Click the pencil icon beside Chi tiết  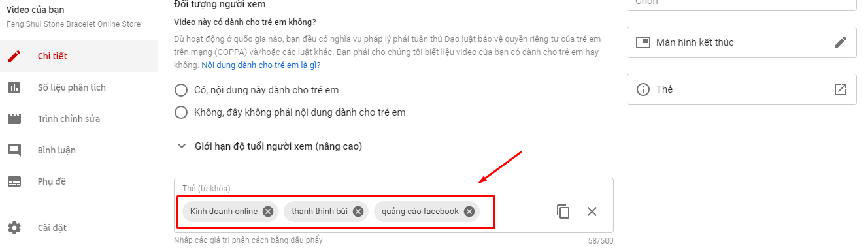[14, 56]
